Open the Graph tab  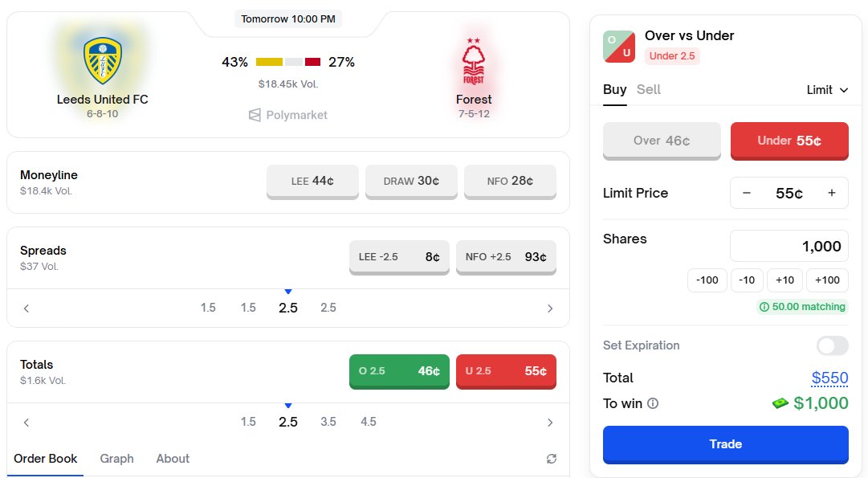point(116,459)
